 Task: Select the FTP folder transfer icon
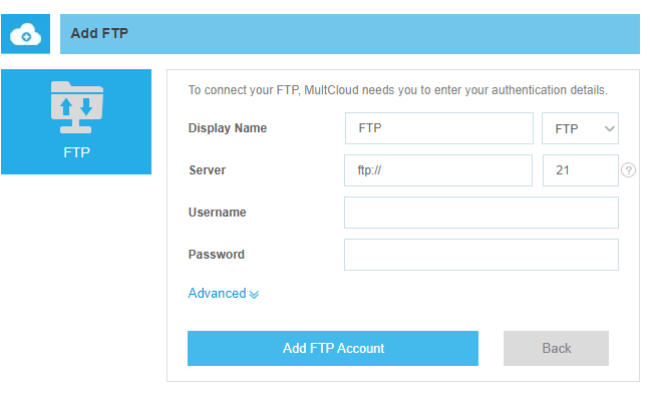(77, 107)
